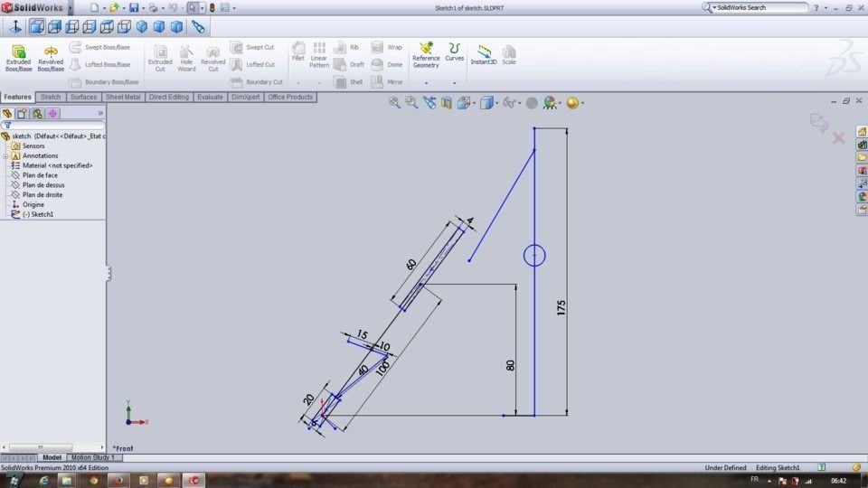The width and height of the screenshot is (868, 488).
Task: Click the Normal To view icon
Action: (15, 26)
